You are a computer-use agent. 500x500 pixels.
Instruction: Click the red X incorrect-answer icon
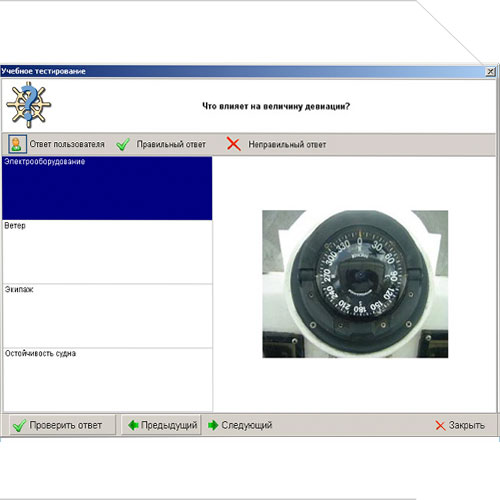coord(233,144)
